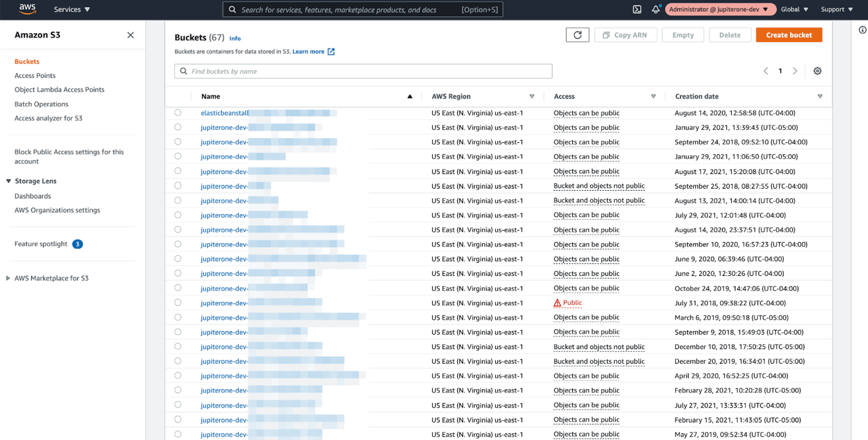
Task: Open the Learn more external link icon
Action: pyautogui.click(x=331, y=52)
